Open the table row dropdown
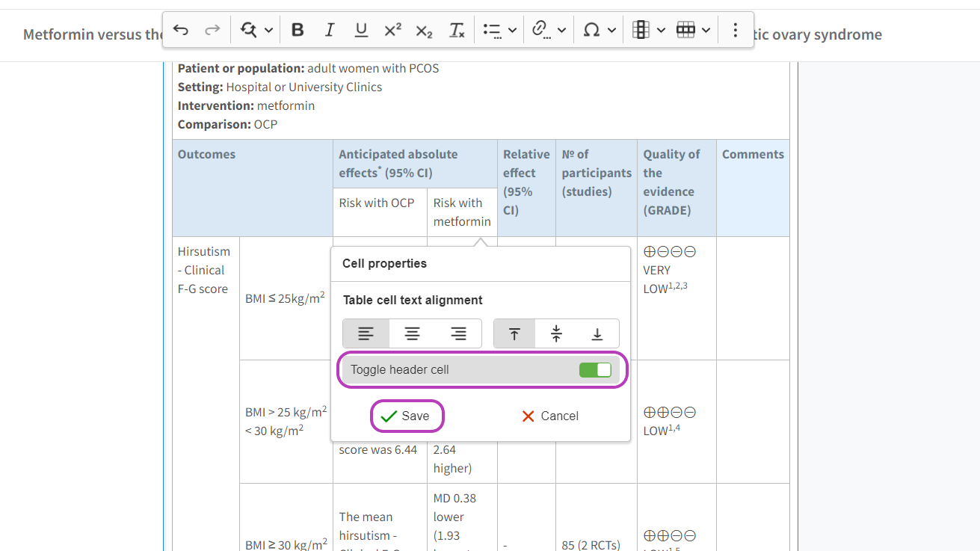 [706, 30]
